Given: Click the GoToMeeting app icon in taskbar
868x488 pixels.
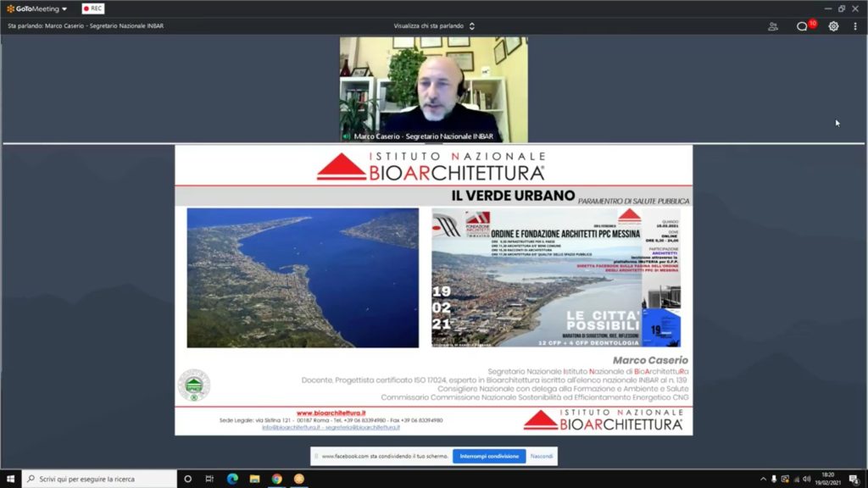Looking at the screenshot, I should pyautogui.click(x=298, y=479).
